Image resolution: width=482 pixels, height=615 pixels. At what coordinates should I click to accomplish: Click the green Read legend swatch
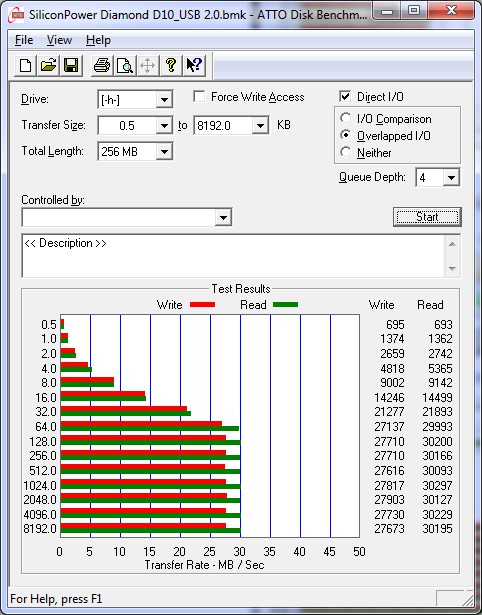286,305
